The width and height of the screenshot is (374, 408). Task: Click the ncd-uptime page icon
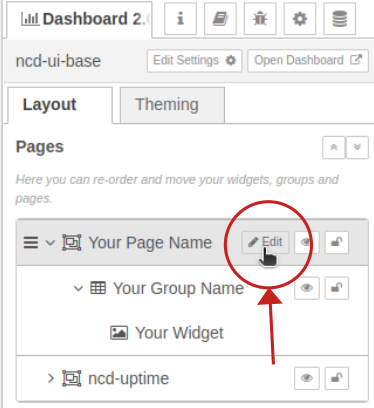72,378
